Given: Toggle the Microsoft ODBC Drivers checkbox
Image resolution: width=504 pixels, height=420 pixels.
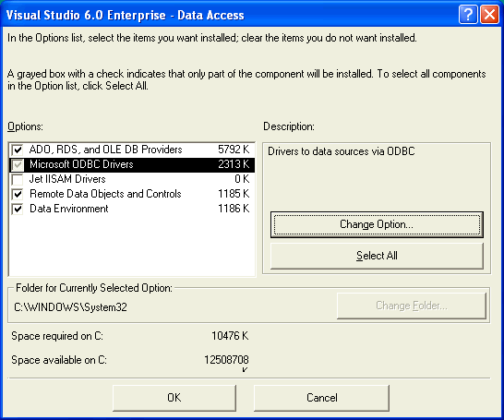Looking at the screenshot, I should coord(18,165).
